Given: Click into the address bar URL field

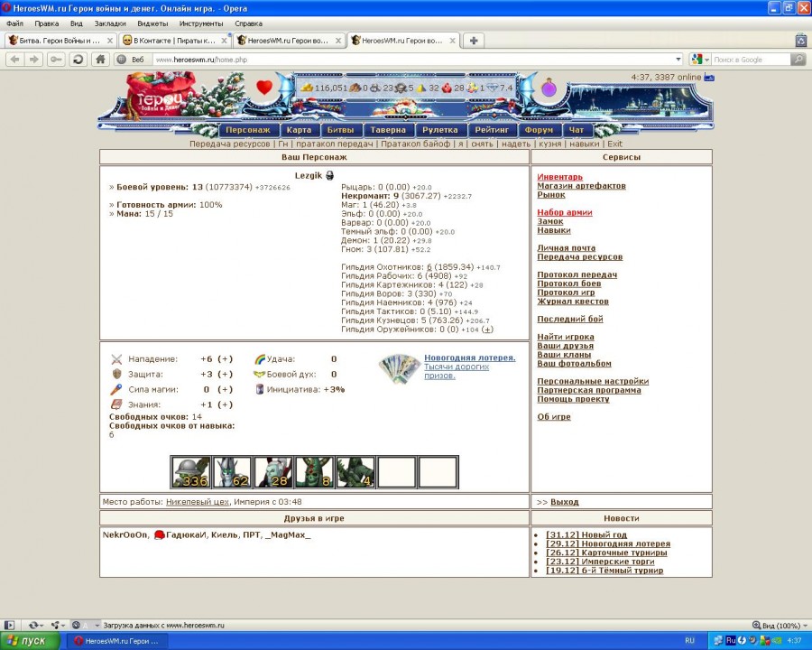Looking at the screenshot, I should tap(414, 60).
